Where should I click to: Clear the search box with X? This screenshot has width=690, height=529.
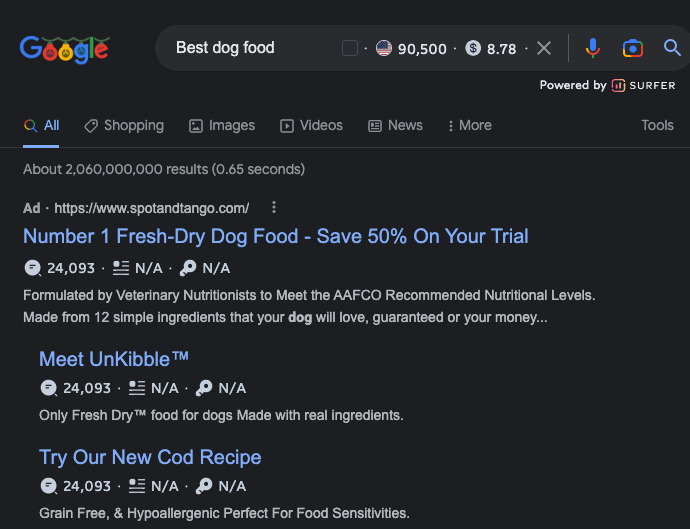click(544, 48)
